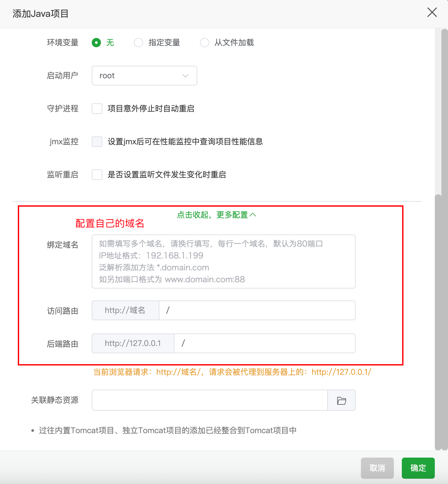Confirm by clicking 确定 button
This screenshot has height=484, width=448.
coord(418,468)
